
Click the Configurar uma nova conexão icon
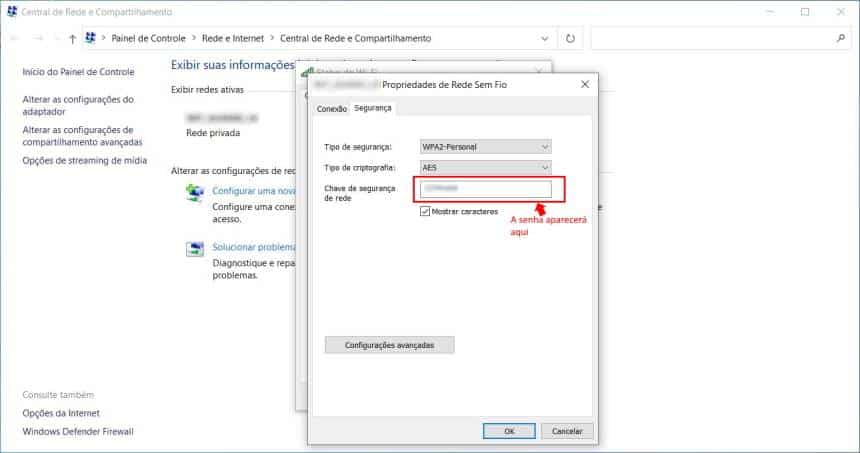tap(195, 193)
